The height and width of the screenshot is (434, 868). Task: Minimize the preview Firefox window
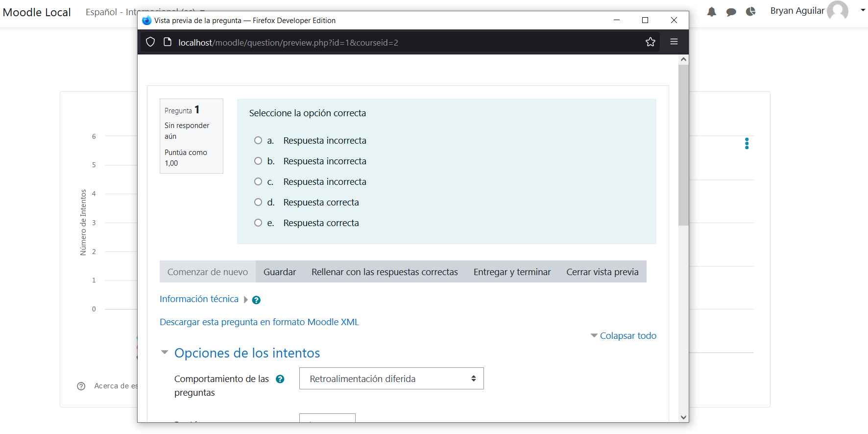tap(617, 20)
